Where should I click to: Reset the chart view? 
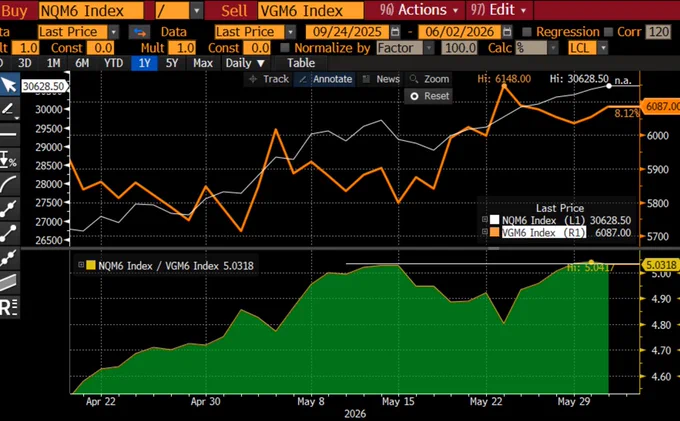pos(429,96)
